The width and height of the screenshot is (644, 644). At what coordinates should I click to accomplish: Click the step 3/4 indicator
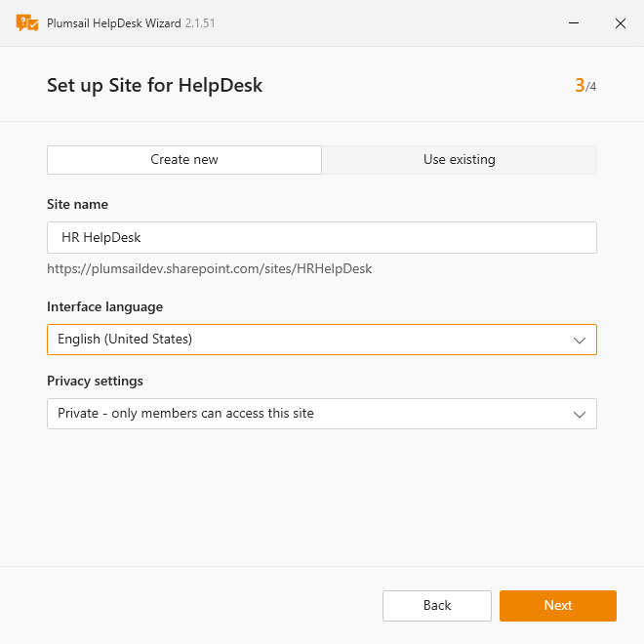tap(585, 86)
